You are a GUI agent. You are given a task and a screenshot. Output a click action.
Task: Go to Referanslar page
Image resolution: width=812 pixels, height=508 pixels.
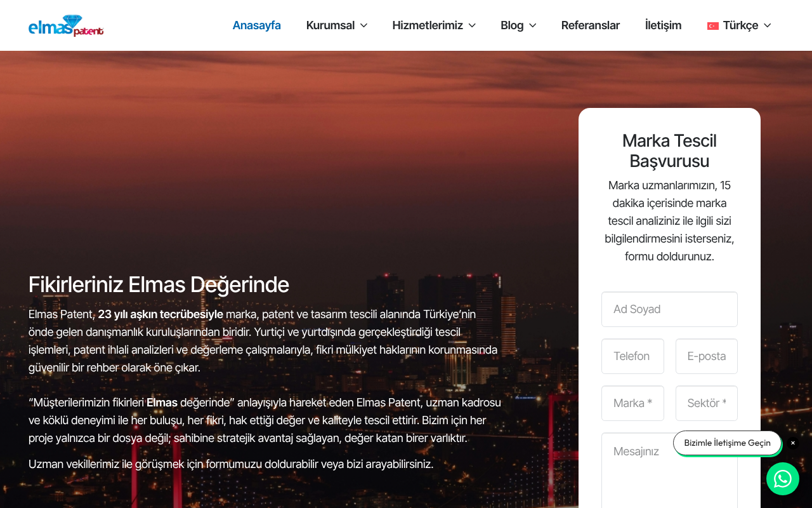click(591, 25)
